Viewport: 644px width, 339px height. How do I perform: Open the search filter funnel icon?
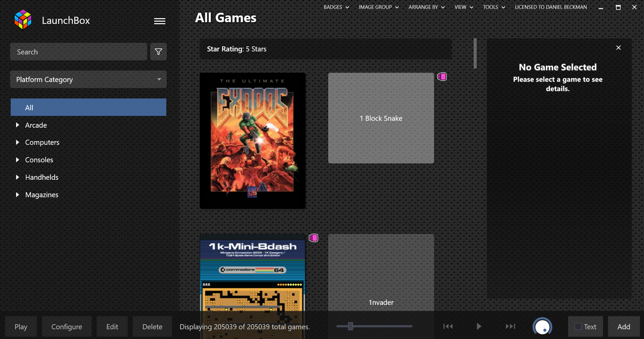click(159, 52)
